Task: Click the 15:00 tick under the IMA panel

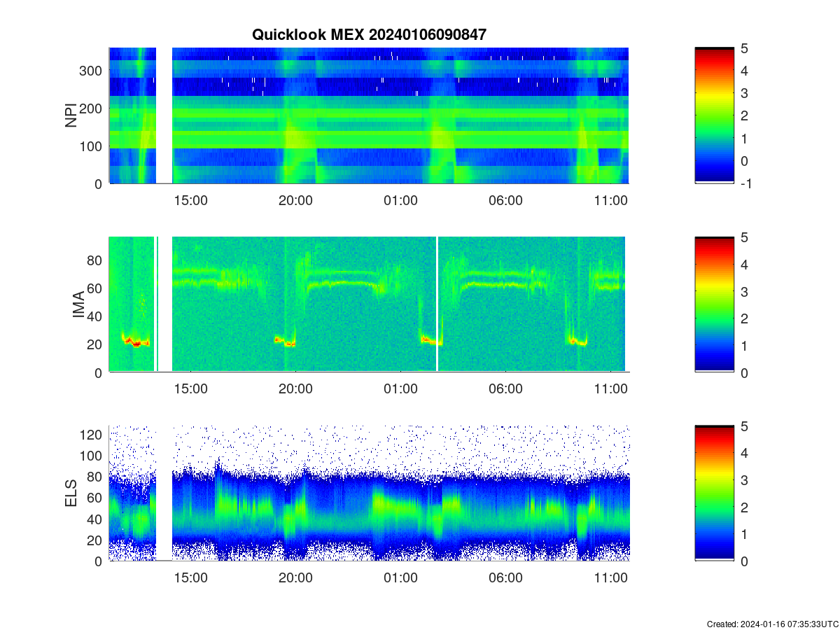Action: click(x=190, y=389)
